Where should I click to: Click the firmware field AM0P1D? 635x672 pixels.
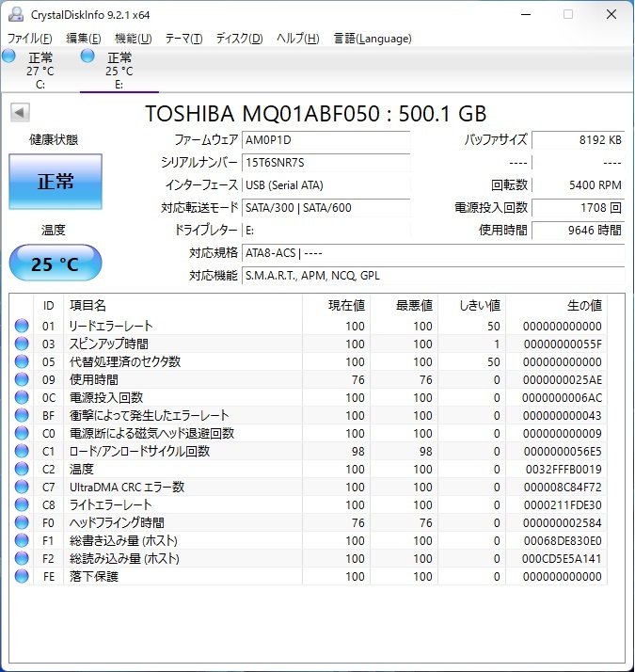click(x=325, y=139)
